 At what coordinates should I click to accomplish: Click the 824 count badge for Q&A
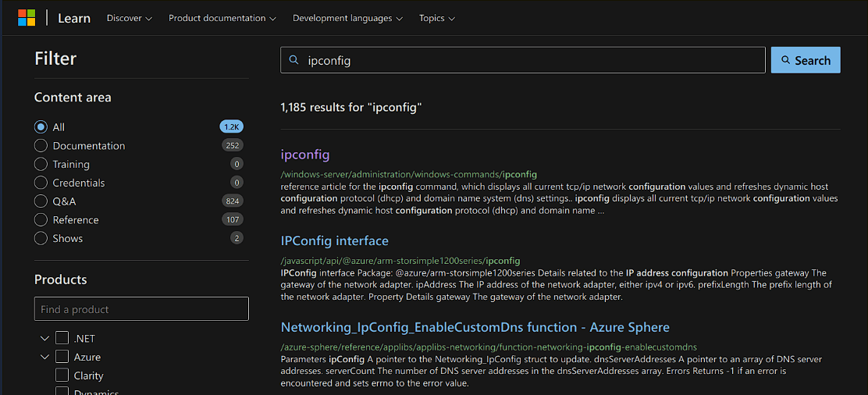click(x=233, y=201)
